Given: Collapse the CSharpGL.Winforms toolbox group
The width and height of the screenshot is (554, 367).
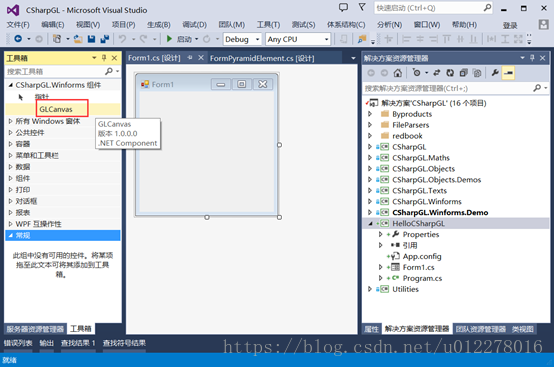Looking at the screenshot, I should (10, 85).
